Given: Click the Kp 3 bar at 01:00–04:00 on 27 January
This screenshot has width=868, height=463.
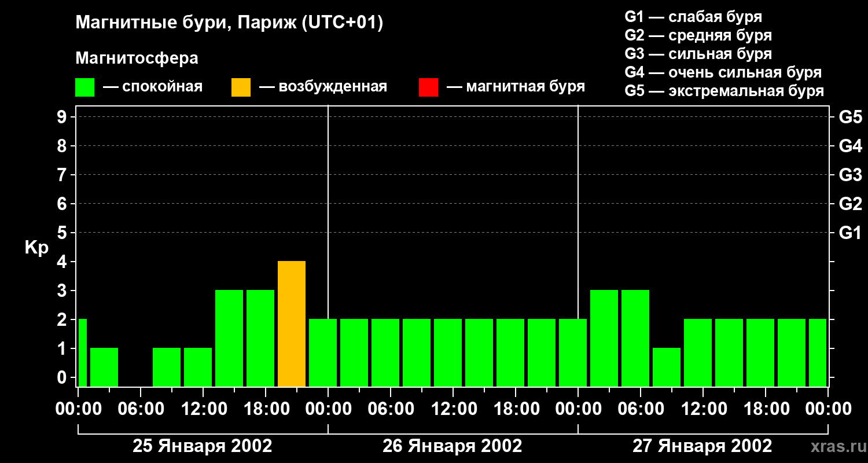Looking at the screenshot, I should tap(604, 339).
